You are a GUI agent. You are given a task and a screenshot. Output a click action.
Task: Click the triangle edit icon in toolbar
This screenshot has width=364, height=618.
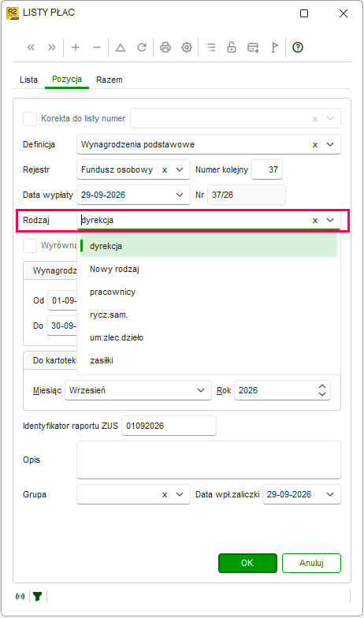(120, 47)
